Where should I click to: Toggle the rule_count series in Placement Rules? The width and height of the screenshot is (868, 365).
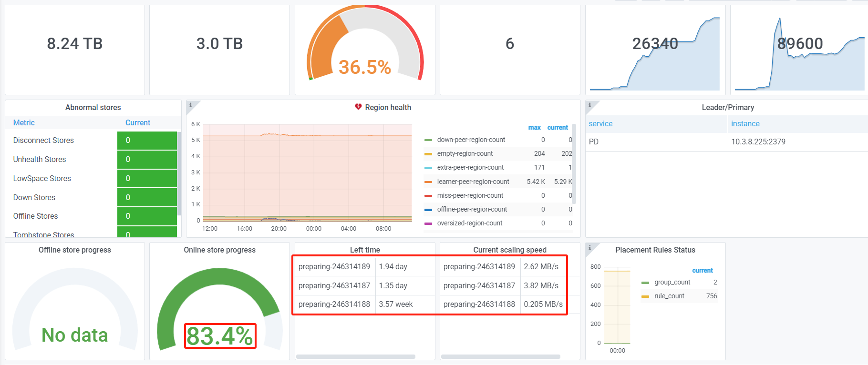(669, 296)
